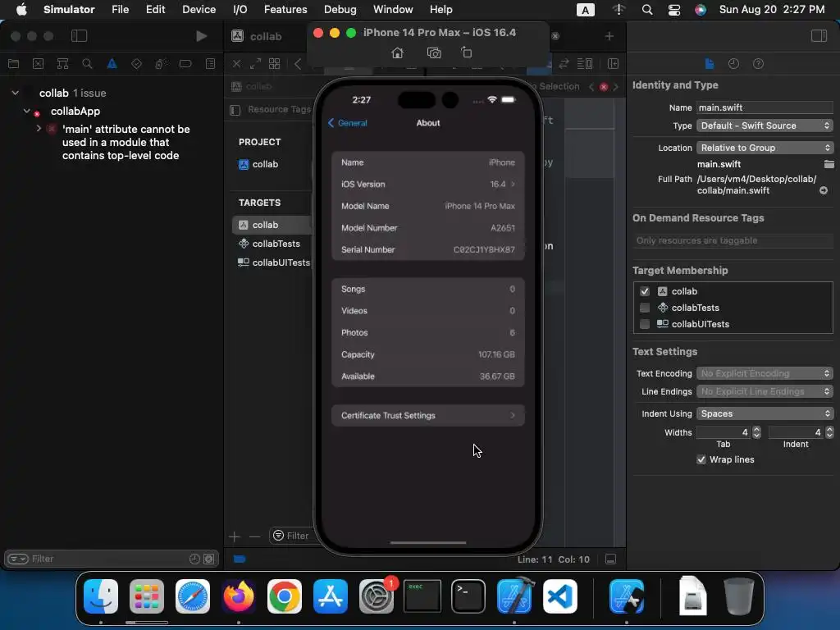Open the breakpoint navigator icon
The image size is (840, 630).
tap(185, 64)
